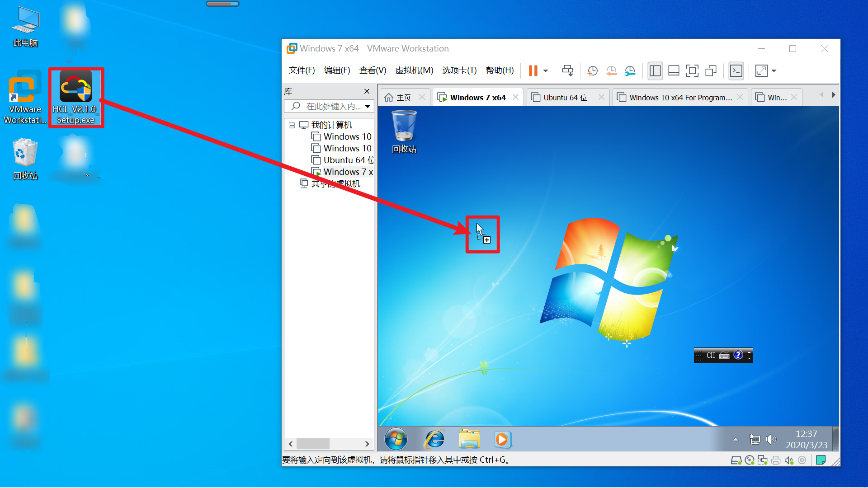The height and width of the screenshot is (488, 868).
Task: Switch to the Ubuntu 64 位 tab
Action: tap(565, 98)
